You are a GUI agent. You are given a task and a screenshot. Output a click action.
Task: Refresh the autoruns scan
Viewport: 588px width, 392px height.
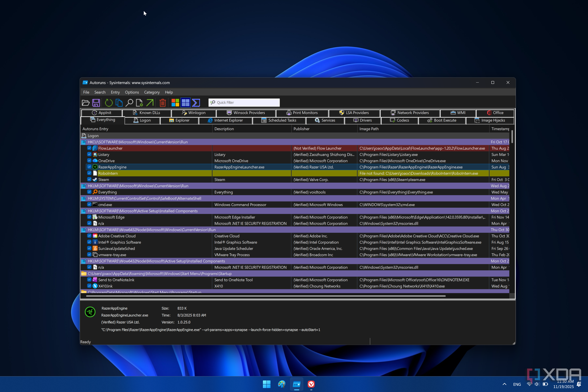[109, 103]
